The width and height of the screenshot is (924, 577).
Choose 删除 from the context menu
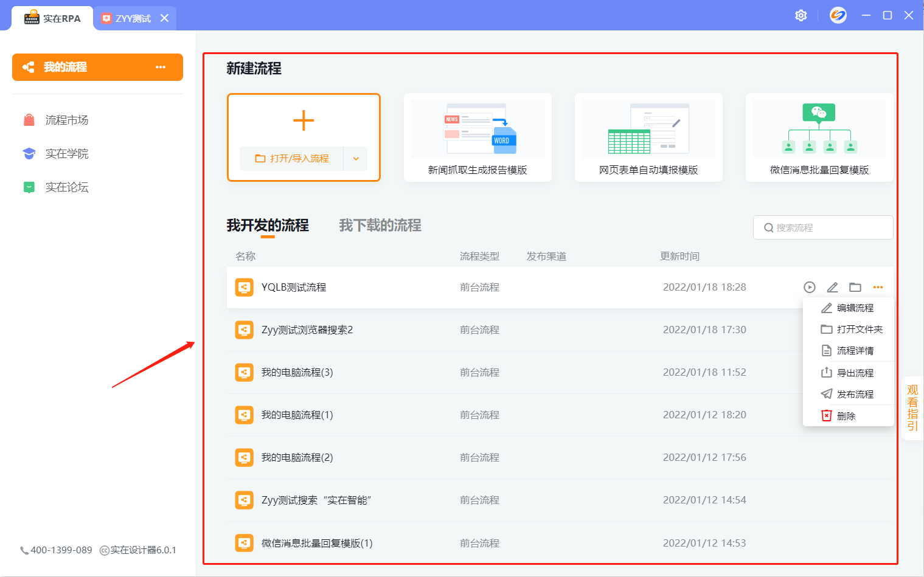(x=848, y=416)
